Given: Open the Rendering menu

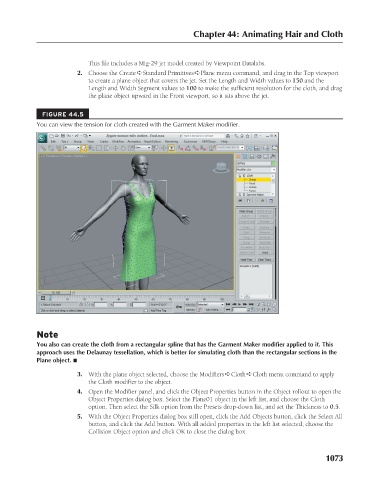Looking at the screenshot, I should [171, 142].
